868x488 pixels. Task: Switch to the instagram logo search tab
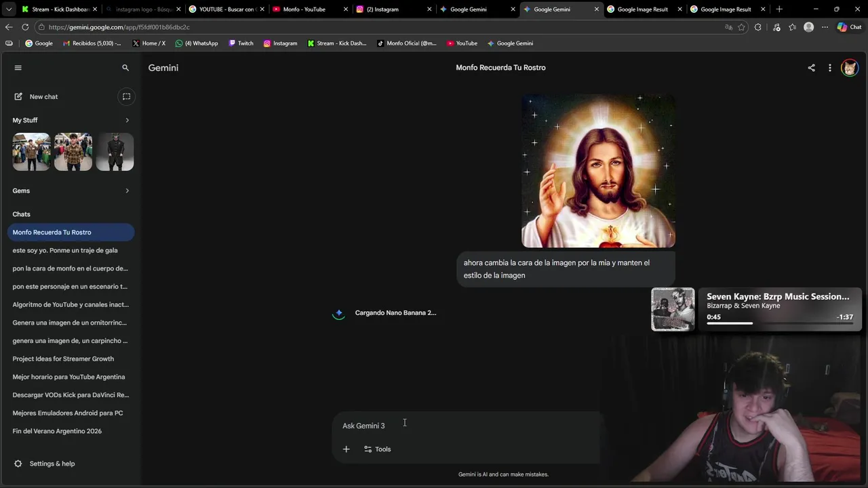click(x=143, y=9)
